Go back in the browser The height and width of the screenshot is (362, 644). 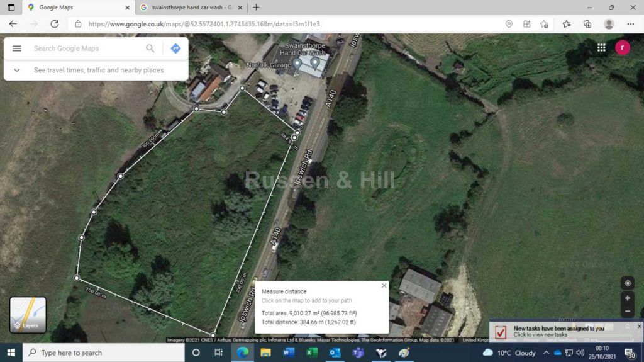pyautogui.click(x=13, y=24)
